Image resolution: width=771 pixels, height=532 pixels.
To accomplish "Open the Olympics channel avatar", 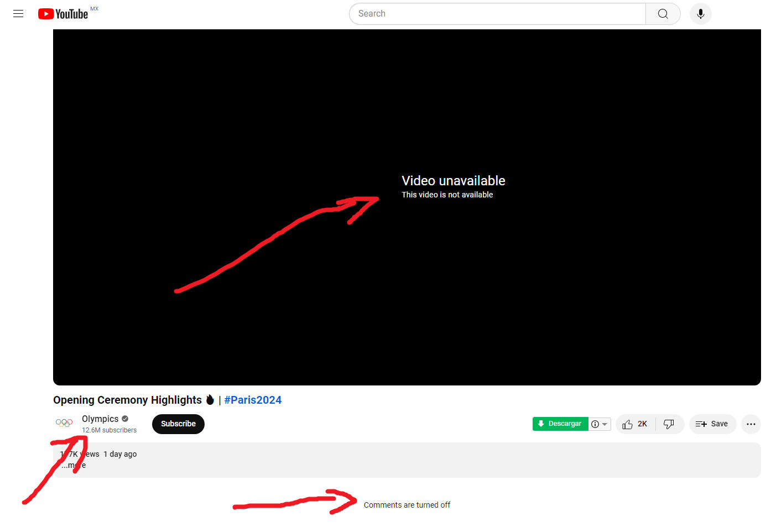I will click(x=64, y=423).
